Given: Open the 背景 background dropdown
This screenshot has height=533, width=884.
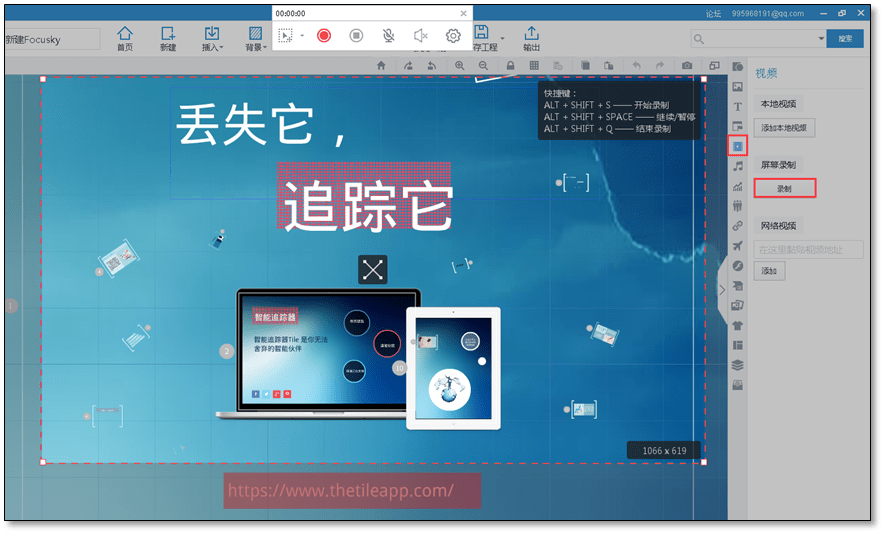Looking at the screenshot, I should (x=255, y=38).
